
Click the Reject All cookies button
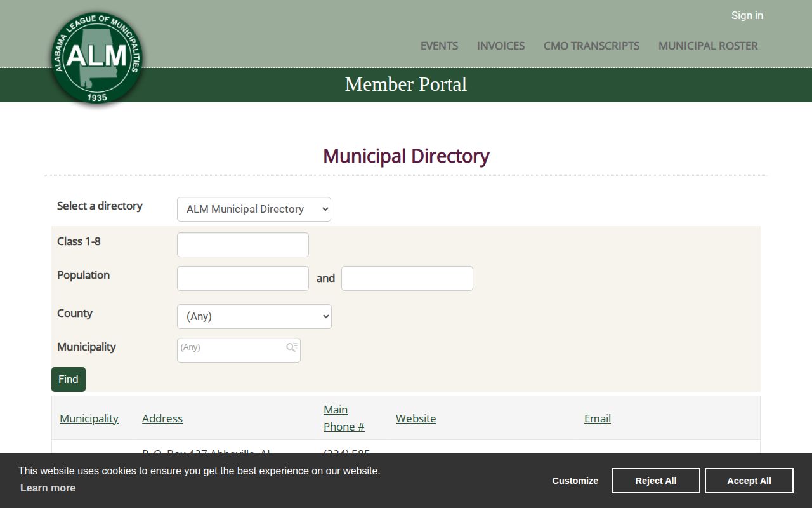[x=656, y=481]
